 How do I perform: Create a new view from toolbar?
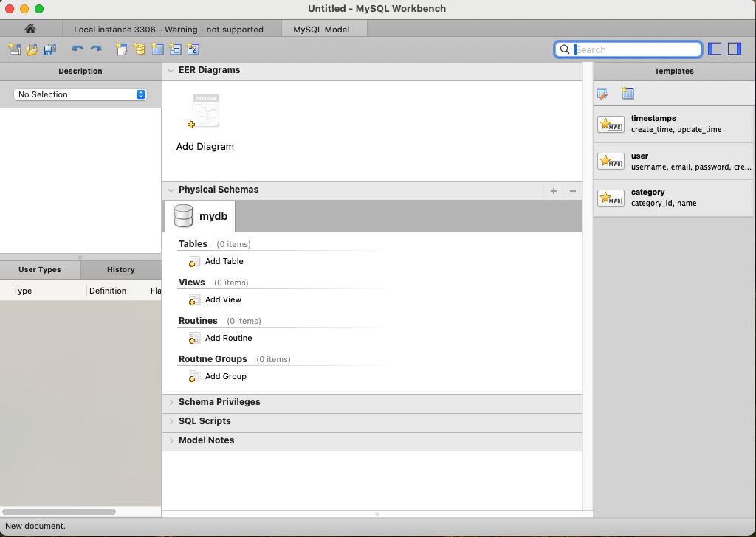[x=175, y=49]
